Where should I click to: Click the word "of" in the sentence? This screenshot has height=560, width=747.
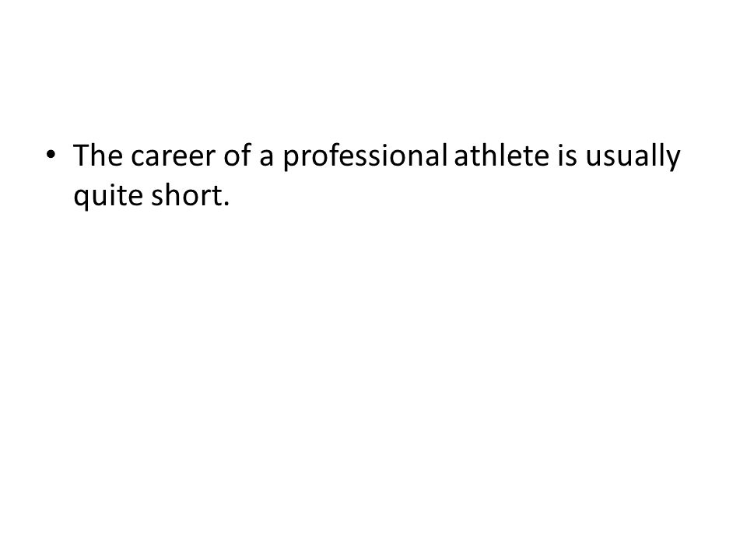(237, 155)
